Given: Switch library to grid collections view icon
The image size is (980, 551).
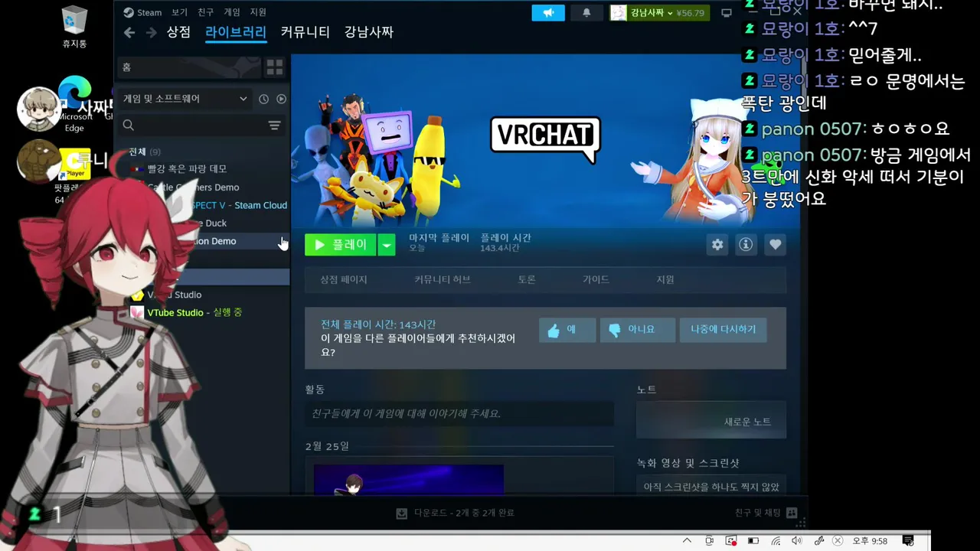Looking at the screenshot, I should pyautogui.click(x=275, y=67).
